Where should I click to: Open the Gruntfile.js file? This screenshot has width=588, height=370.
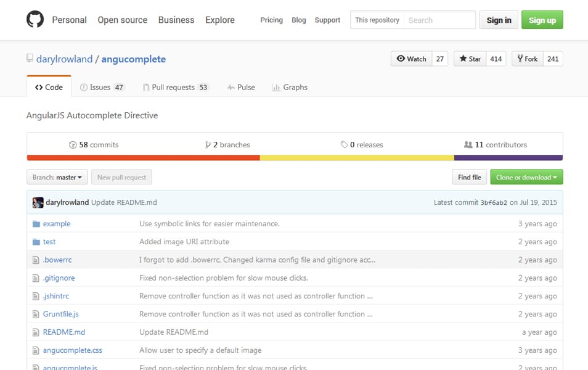coord(61,314)
